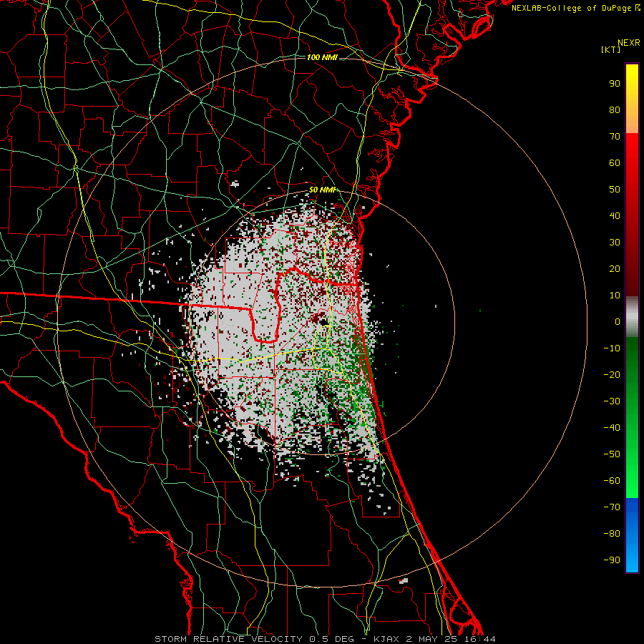Click the 90 value on the velocity scale
Screen dimensions: 644x644
(615, 84)
